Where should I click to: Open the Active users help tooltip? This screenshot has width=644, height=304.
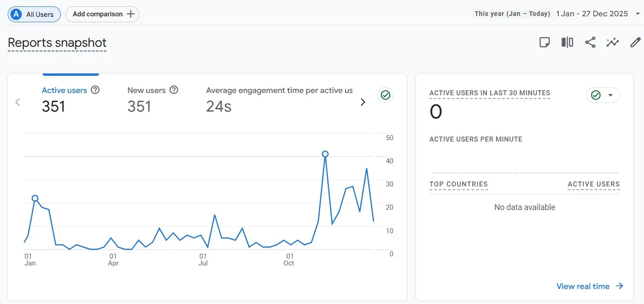(x=95, y=90)
